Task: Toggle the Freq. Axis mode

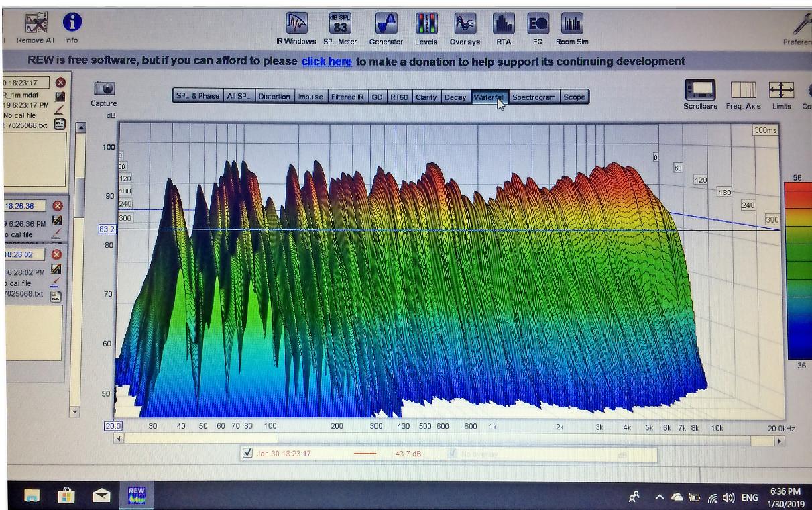Action: [x=742, y=91]
